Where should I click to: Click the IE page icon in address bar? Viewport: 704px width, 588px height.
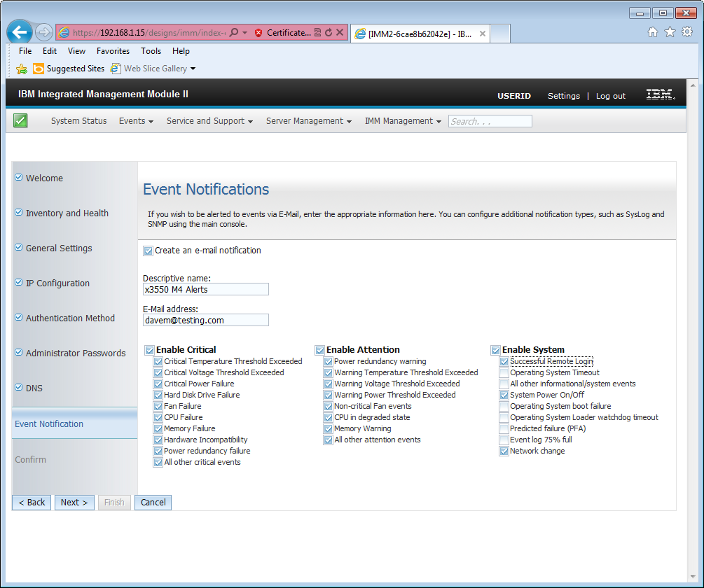point(64,32)
